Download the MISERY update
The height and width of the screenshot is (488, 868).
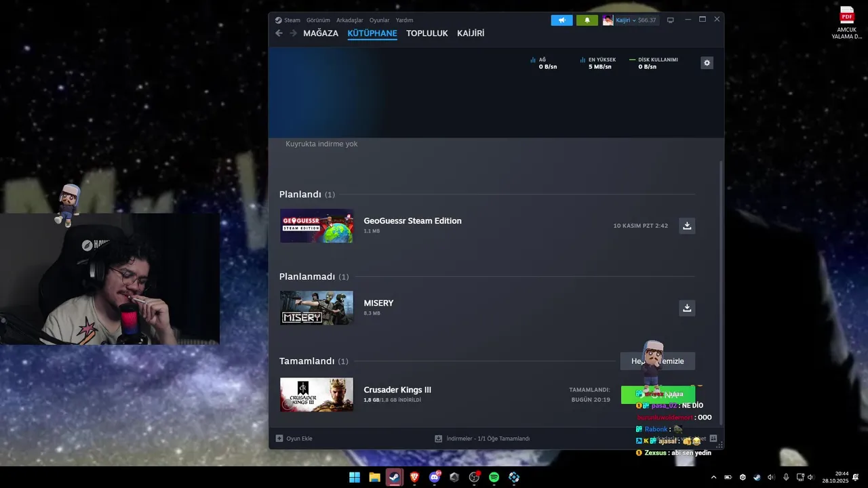click(x=687, y=308)
